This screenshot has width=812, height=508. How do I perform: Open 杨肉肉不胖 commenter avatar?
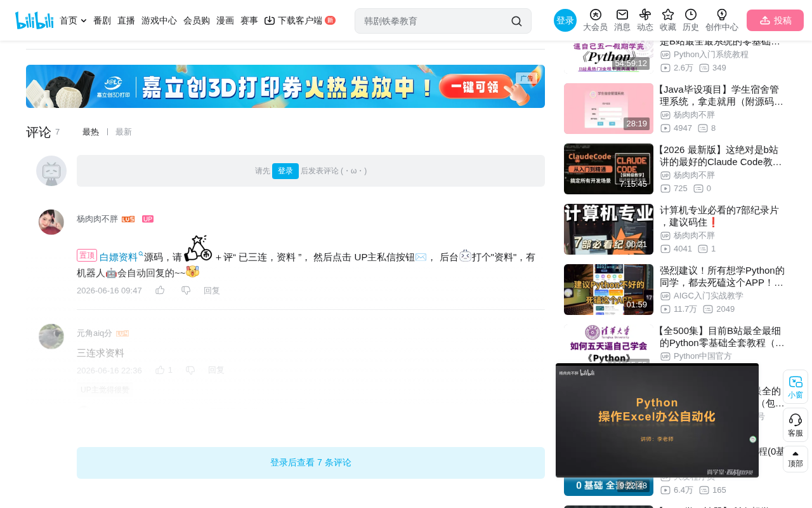[51, 222]
